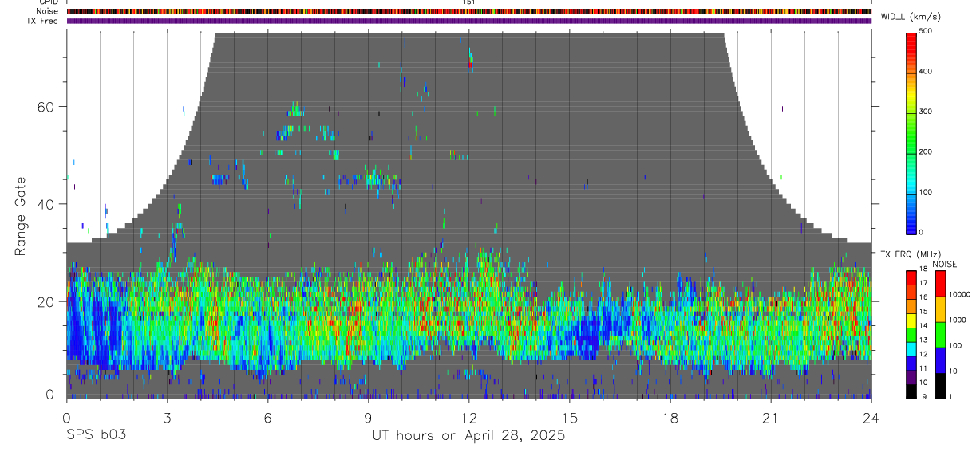The width and height of the screenshot is (980, 452).
Task: Click the 40 label on Range Gate axis
Action: pos(46,204)
